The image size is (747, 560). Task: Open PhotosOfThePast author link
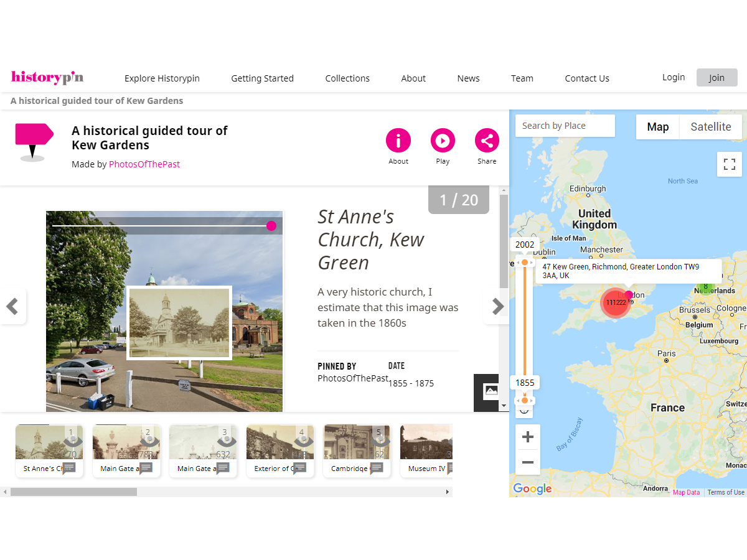[144, 164]
